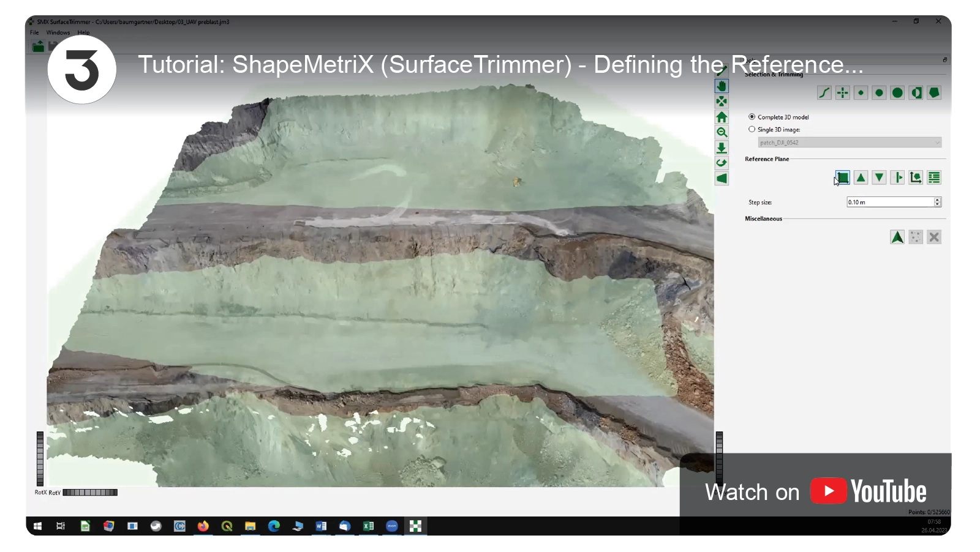Open the patch_DJI_0542 image dropdown
Viewport: 980px width, 552px height.
click(x=850, y=143)
